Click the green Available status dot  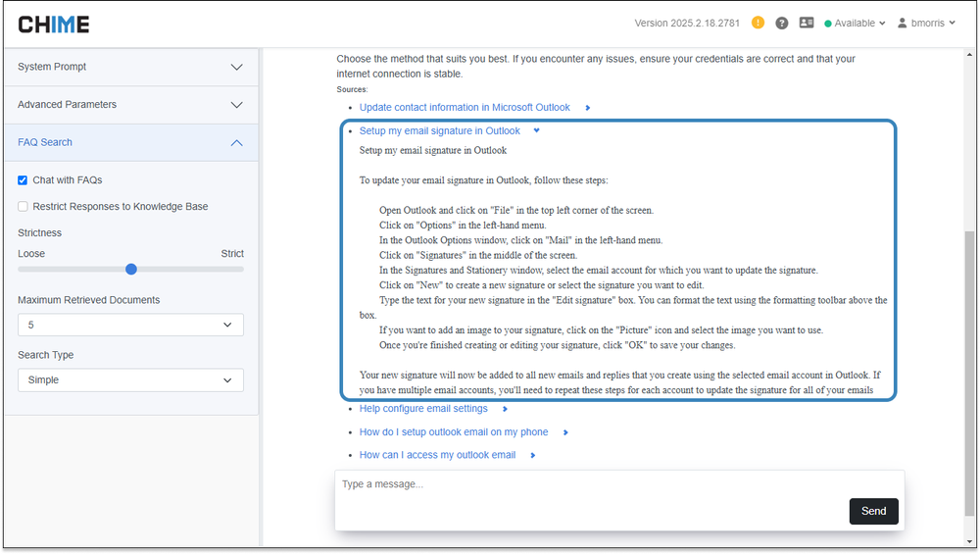pos(827,24)
